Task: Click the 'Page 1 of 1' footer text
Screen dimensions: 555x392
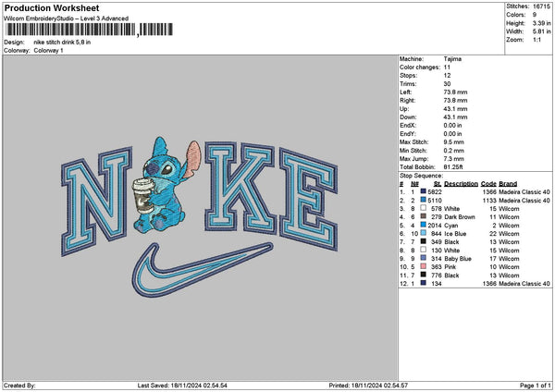Action: coord(536,386)
